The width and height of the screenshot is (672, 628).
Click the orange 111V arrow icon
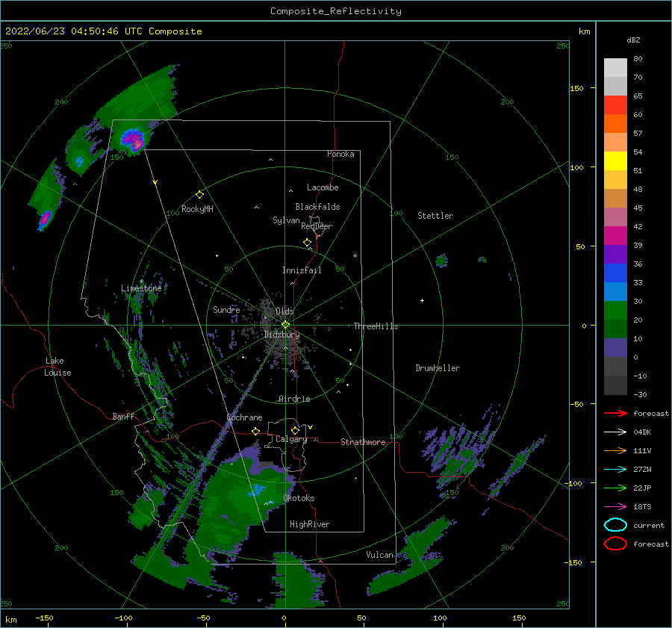(615, 450)
